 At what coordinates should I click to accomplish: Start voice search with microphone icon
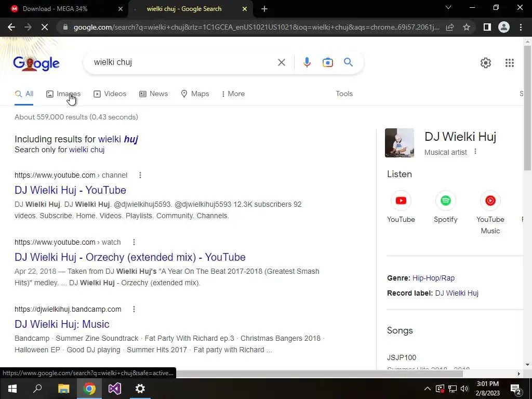(x=307, y=62)
